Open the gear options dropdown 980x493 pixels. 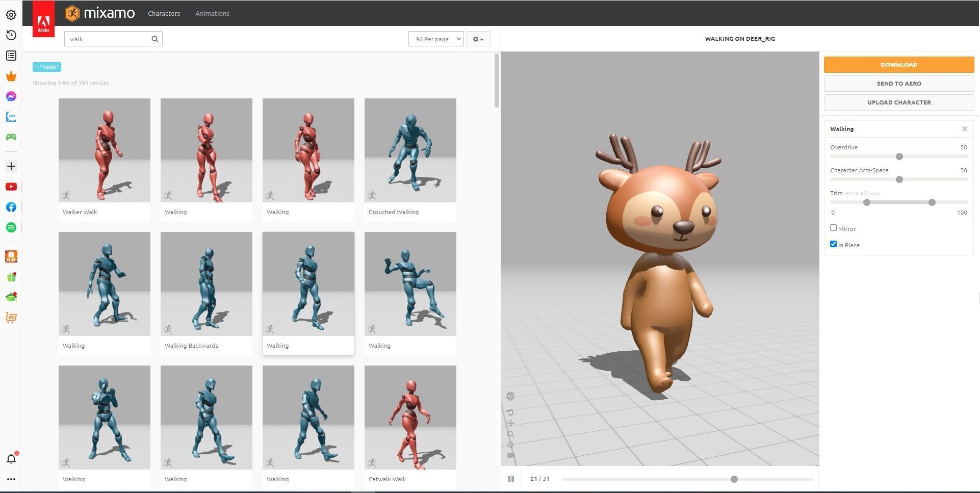click(x=478, y=39)
